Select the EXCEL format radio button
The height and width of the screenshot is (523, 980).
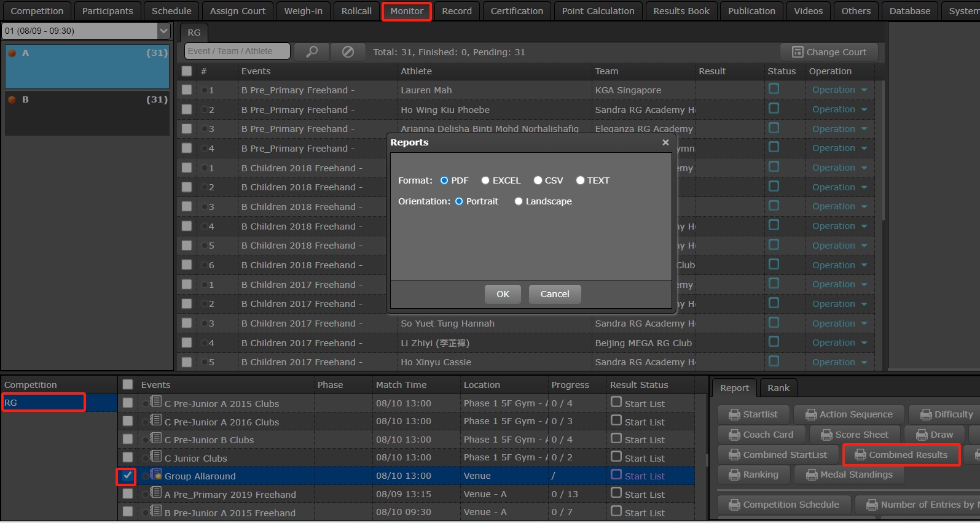485,180
